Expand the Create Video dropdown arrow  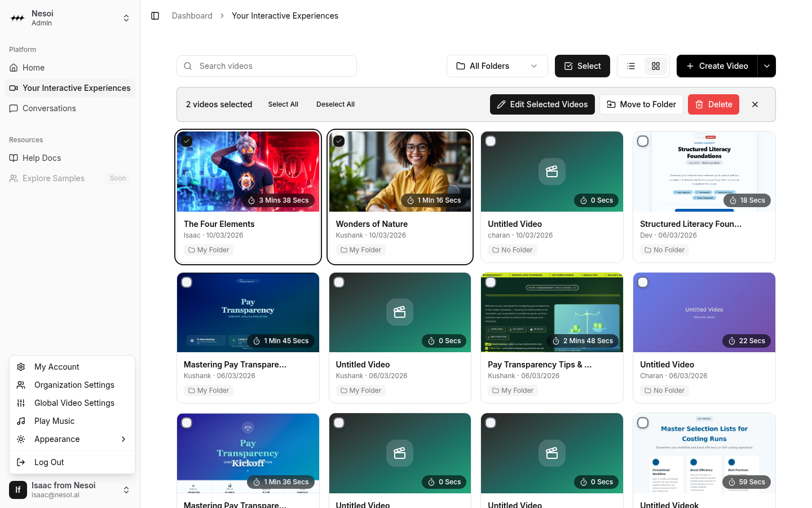tap(767, 66)
